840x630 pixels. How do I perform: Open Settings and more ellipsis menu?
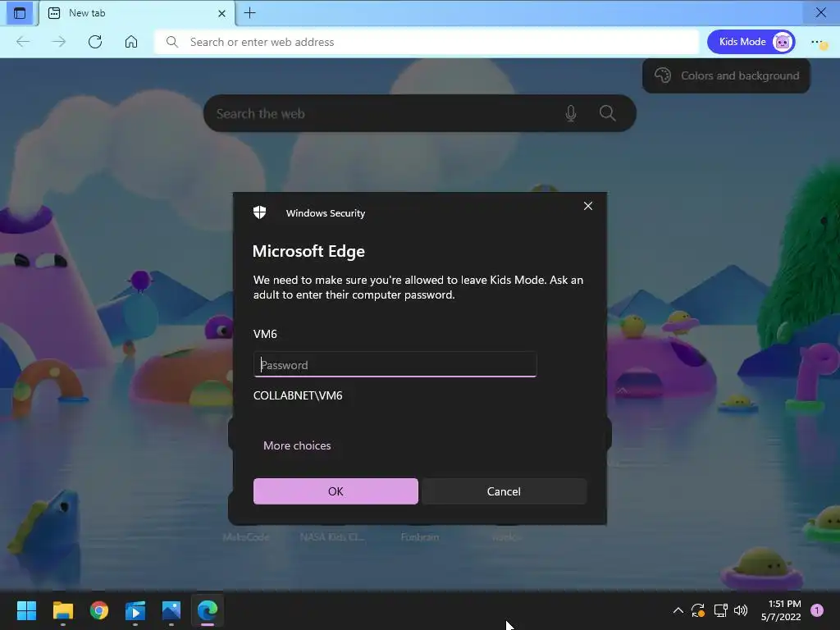[x=818, y=42]
